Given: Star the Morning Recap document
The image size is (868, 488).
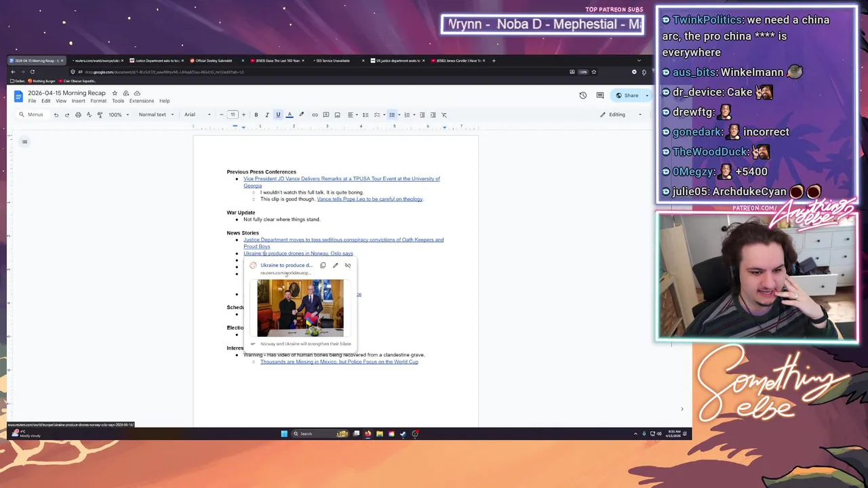Looking at the screenshot, I should [x=115, y=93].
